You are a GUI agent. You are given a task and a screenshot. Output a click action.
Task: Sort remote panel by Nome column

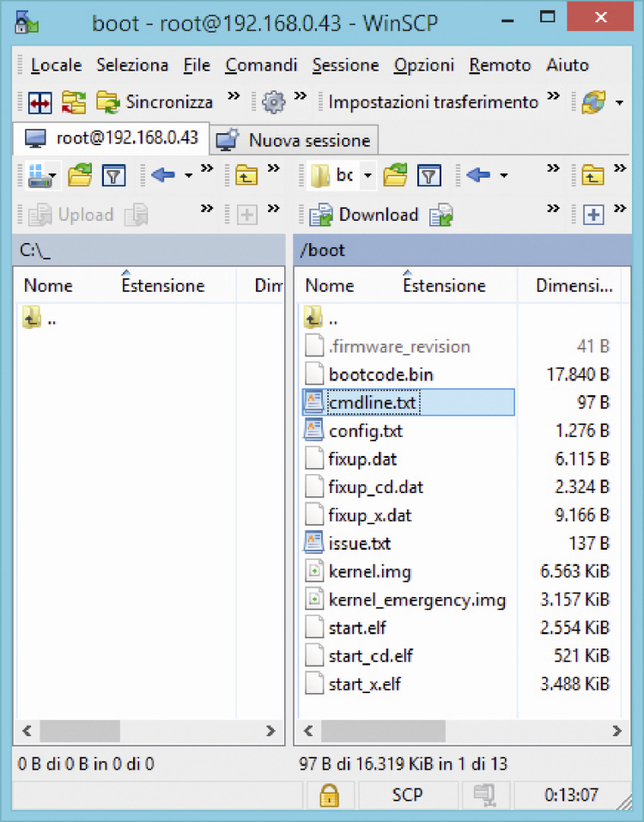(x=330, y=286)
